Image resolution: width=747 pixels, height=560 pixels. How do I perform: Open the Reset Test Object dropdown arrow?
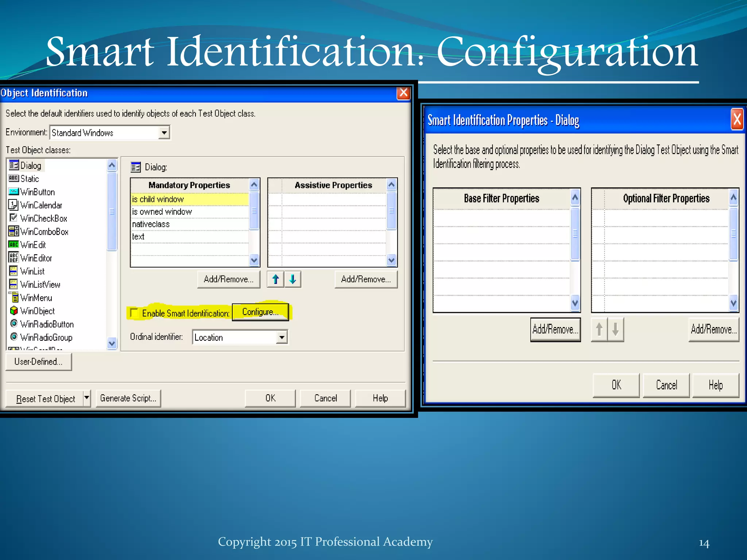(x=87, y=398)
